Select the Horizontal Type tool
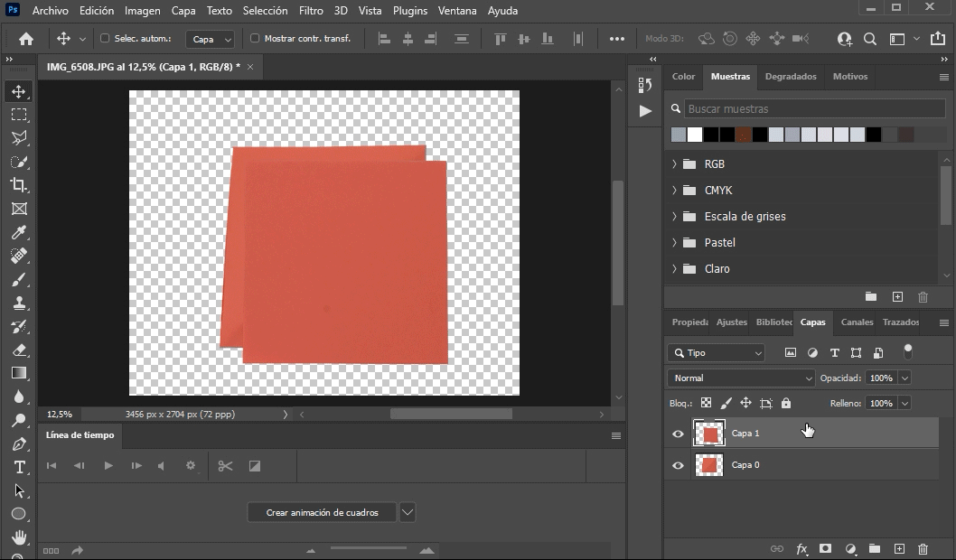Screen dimensions: 956x560 pyautogui.click(x=18, y=467)
